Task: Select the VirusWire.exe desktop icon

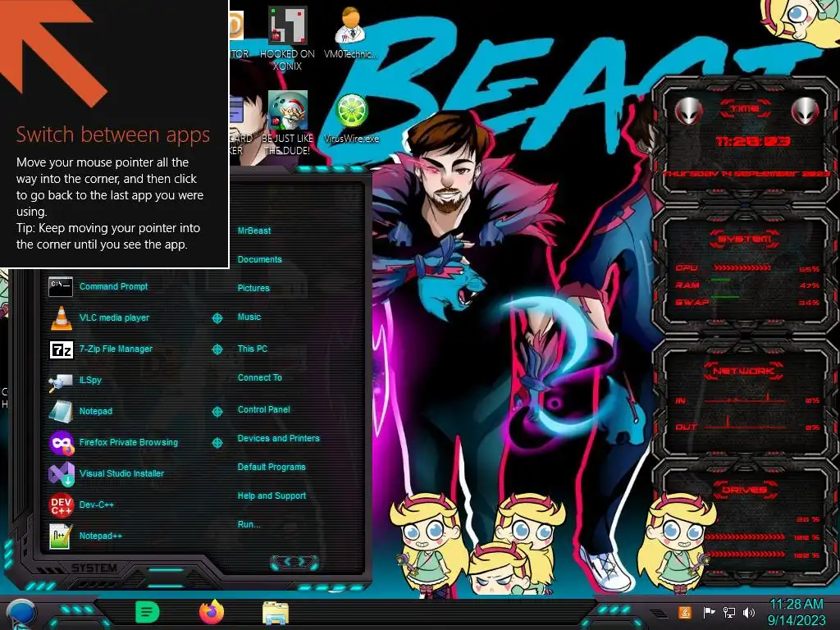Action: point(351,119)
